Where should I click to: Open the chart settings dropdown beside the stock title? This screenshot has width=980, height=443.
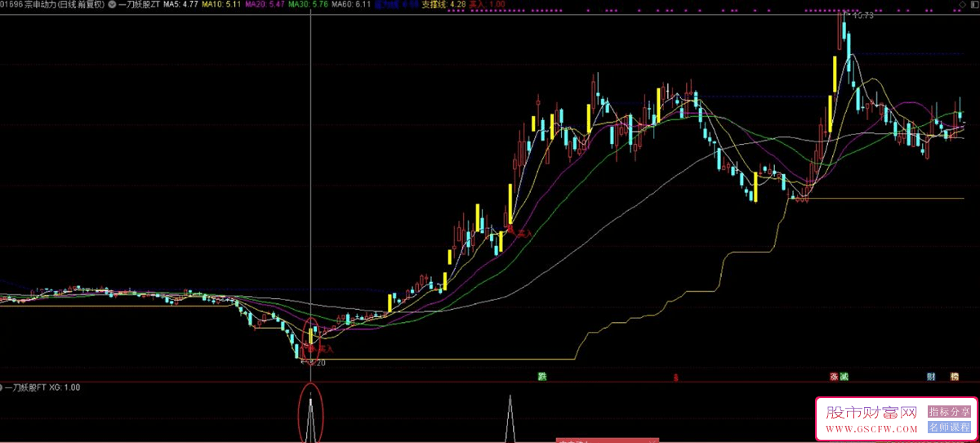pos(111,4)
